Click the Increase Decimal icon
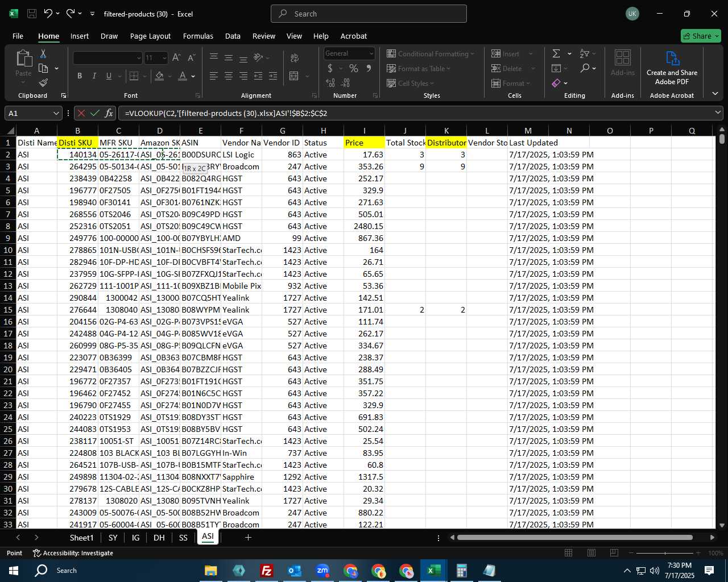This screenshot has width=728, height=582. pos(330,83)
